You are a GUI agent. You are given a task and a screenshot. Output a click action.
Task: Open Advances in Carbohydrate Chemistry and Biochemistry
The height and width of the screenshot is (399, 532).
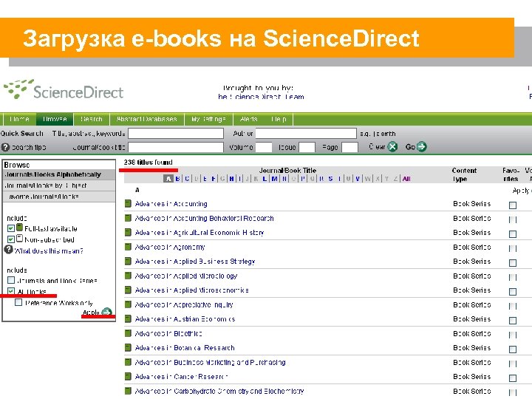click(219, 391)
